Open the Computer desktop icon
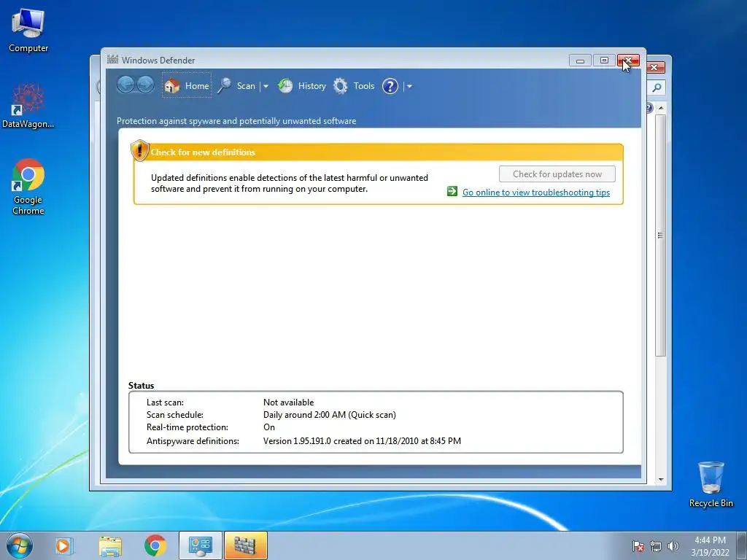747x560 pixels. (28, 31)
